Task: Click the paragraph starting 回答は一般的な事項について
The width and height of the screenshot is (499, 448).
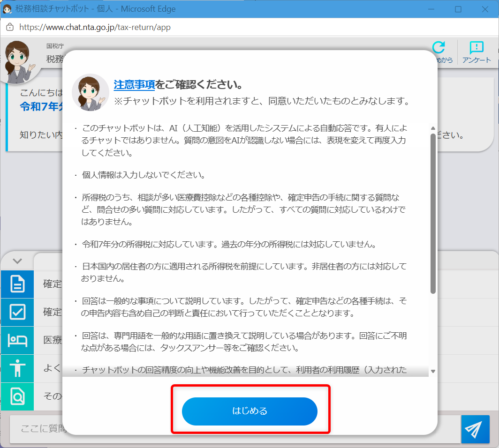Action: point(244,307)
